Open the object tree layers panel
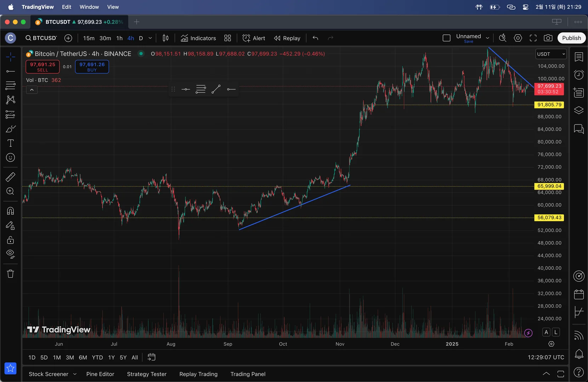This screenshot has height=382, width=588. click(x=579, y=110)
